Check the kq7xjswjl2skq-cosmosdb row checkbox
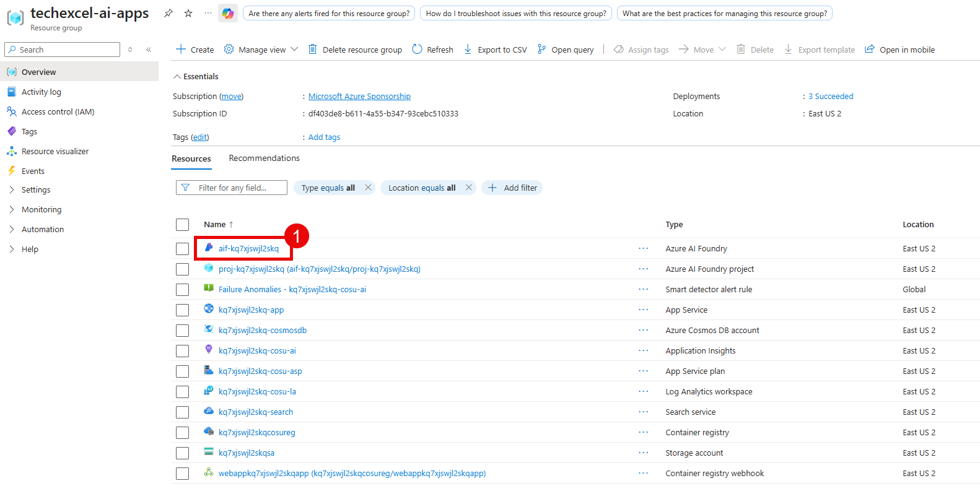Viewport: 980px width, 499px height. (x=182, y=331)
